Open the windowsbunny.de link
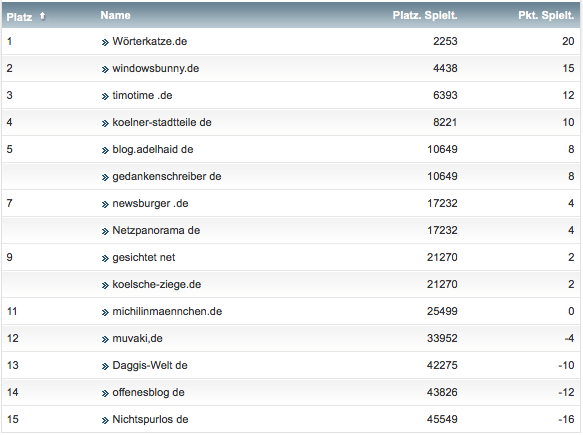The height and width of the screenshot is (435, 583). pyautogui.click(x=156, y=68)
